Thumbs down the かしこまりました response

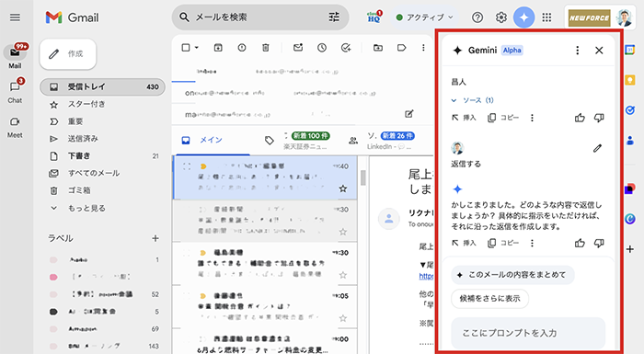click(599, 243)
